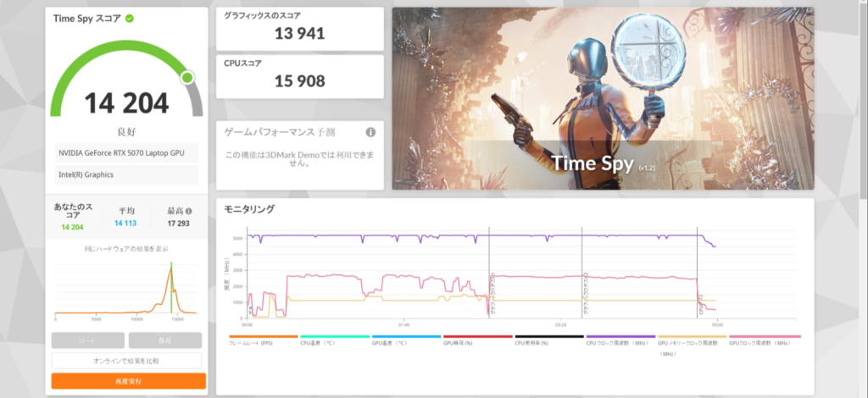Viewport: 868px width, 398px height.
Task: Toggle the GPUクロック周波数 (MHz) legend entry
Action: click(765, 340)
